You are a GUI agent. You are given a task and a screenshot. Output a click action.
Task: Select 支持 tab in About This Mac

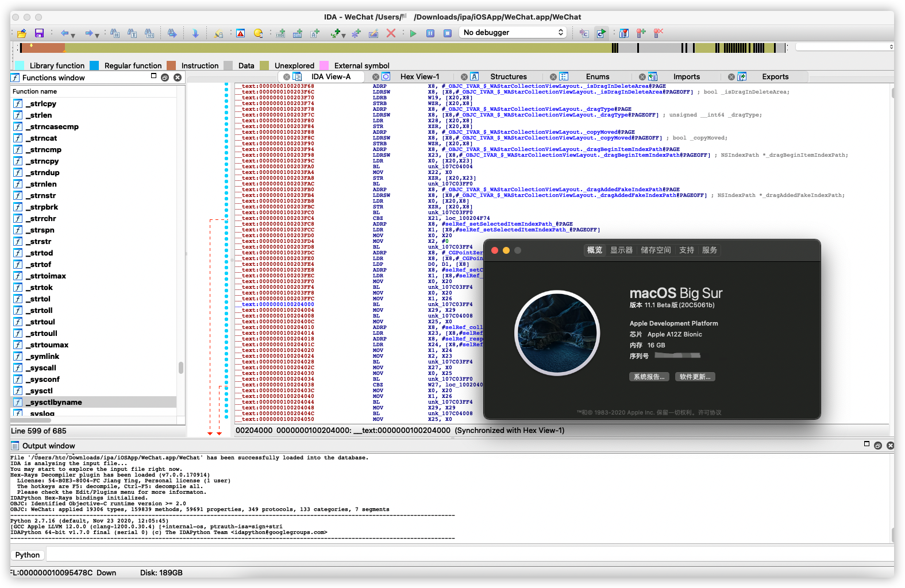tap(687, 250)
